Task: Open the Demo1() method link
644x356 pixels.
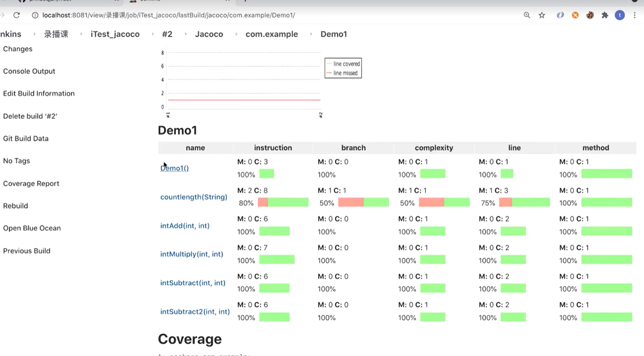Action: click(175, 168)
